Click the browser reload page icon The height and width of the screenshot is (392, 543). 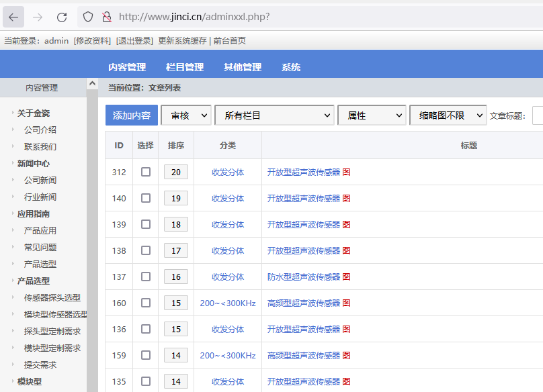pos(62,17)
